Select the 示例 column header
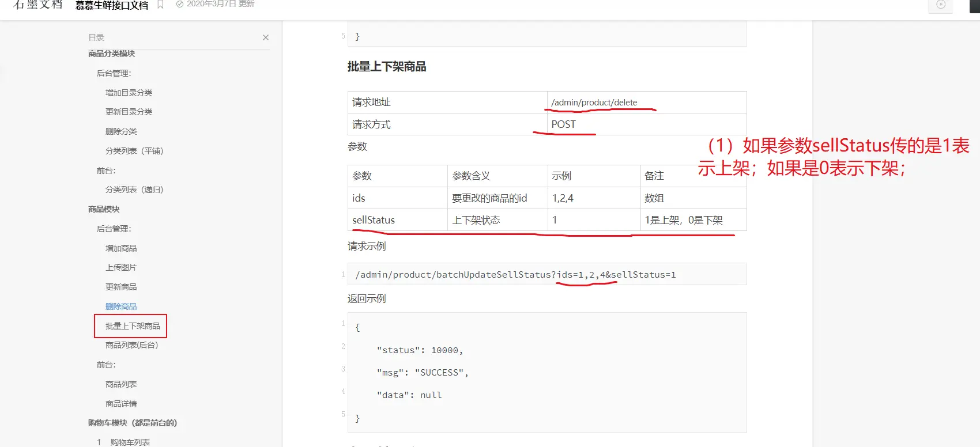This screenshot has width=980, height=447. coord(594,176)
